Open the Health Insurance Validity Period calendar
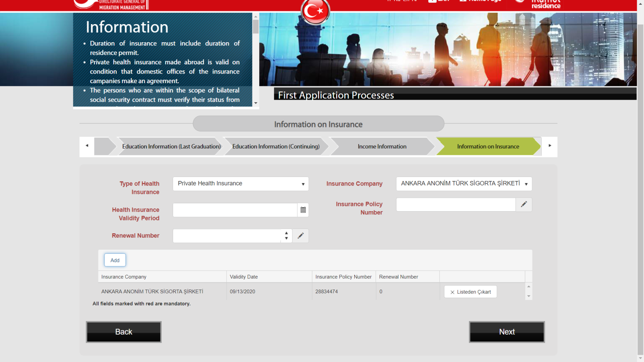 coord(303,210)
